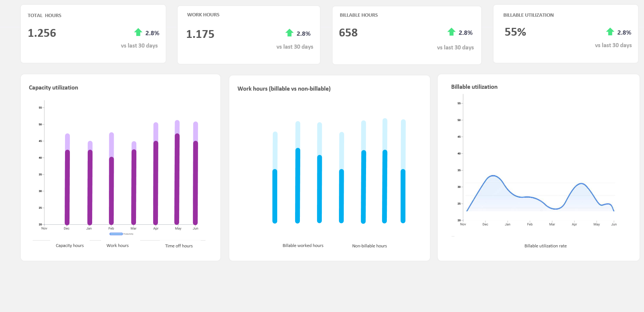This screenshot has height=312, width=644.
Task: Click the TOTAL HOURS card heading
Action: [x=45, y=16]
